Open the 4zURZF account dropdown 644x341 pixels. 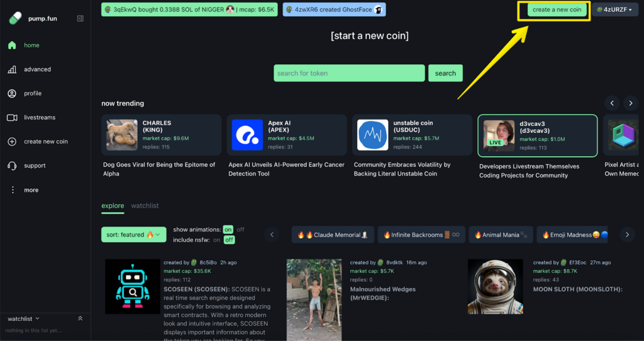[614, 9]
